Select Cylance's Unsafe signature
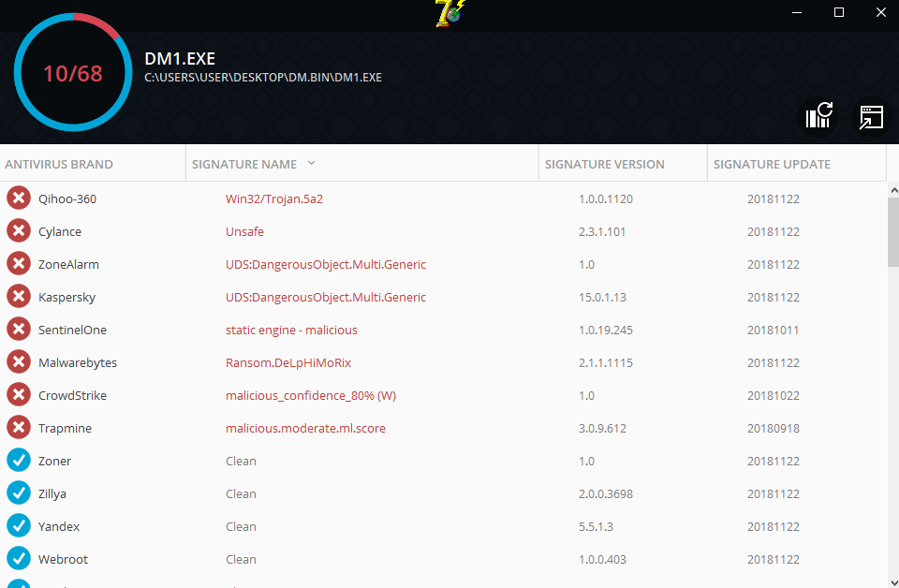This screenshot has height=588, width=899. click(244, 231)
